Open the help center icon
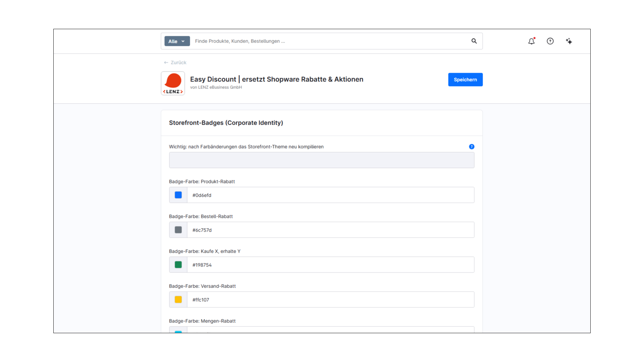 550,41
